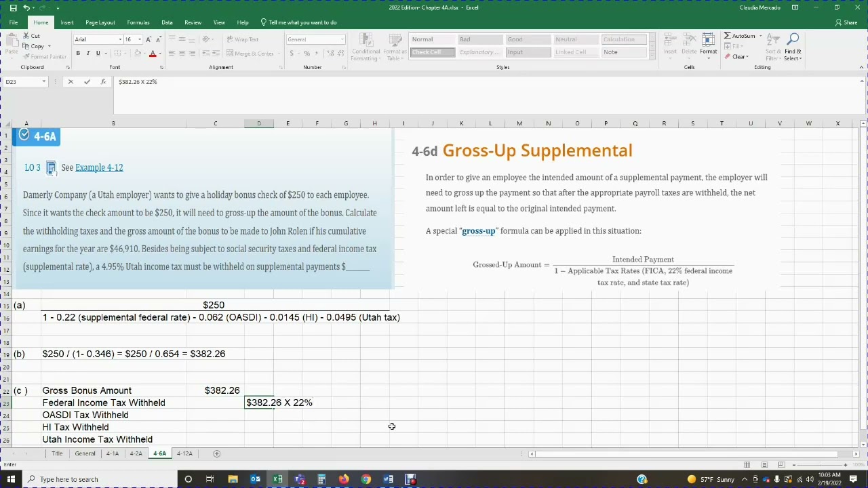Click the Word icon in the taskbar
The height and width of the screenshot is (488, 868).
click(x=388, y=479)
